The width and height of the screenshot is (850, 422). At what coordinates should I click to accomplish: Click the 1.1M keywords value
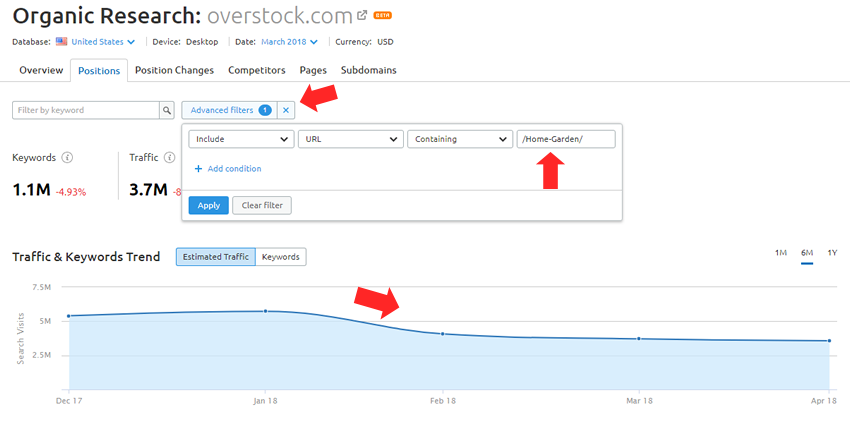31,190
